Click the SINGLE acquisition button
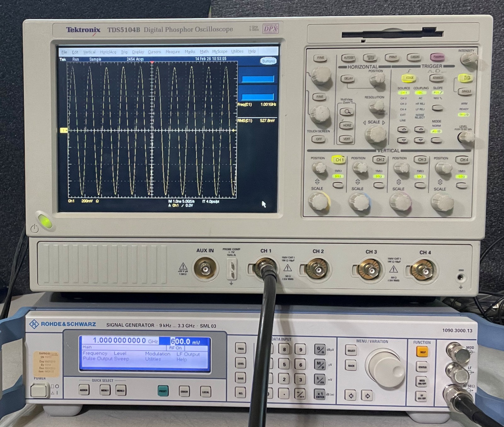Image resolution: width=504 pixels, height=427 pixels. pos(466,91)
